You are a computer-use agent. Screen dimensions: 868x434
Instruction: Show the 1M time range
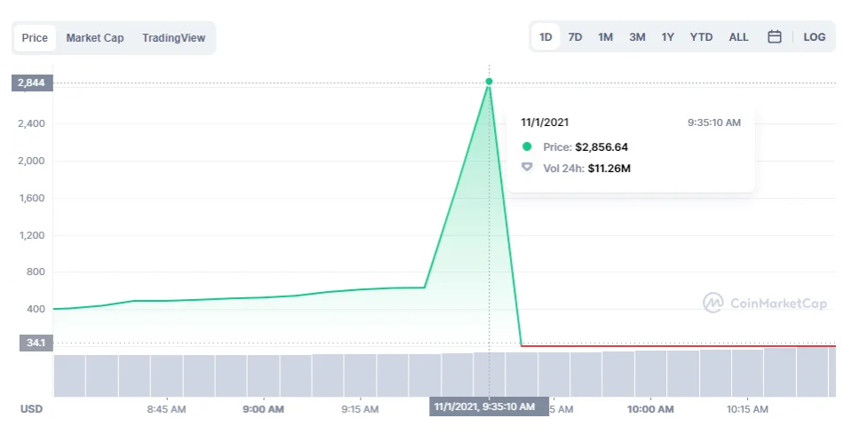click(605, 37)
